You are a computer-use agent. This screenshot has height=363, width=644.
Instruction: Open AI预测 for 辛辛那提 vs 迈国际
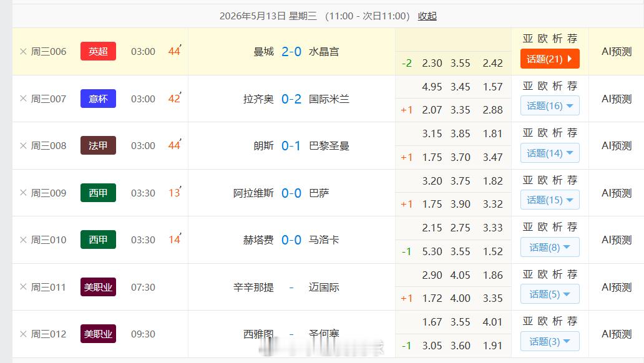point(617,287)
